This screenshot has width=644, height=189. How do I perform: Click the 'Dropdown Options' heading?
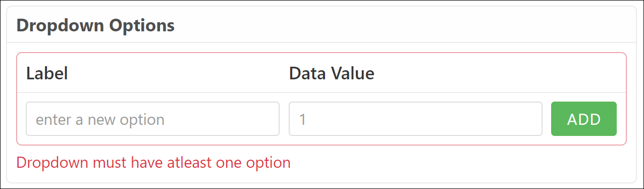(x=95, y=25)
